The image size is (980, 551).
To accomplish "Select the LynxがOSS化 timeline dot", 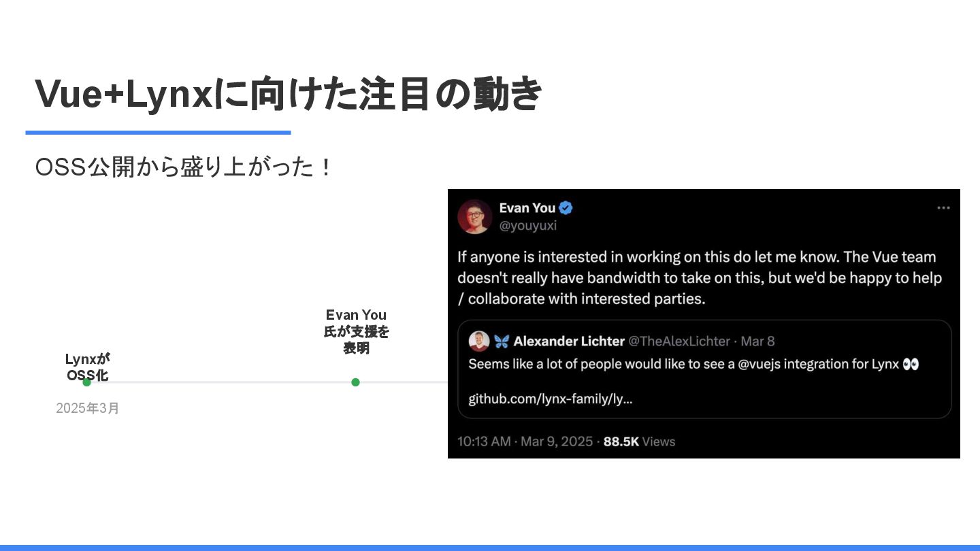I will [x=86, y=382].
